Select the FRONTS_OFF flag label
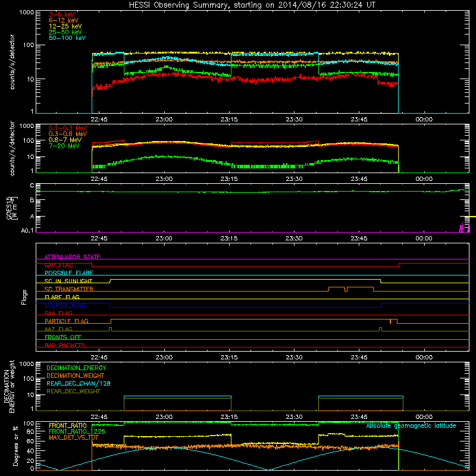 (x=63, y=337)
